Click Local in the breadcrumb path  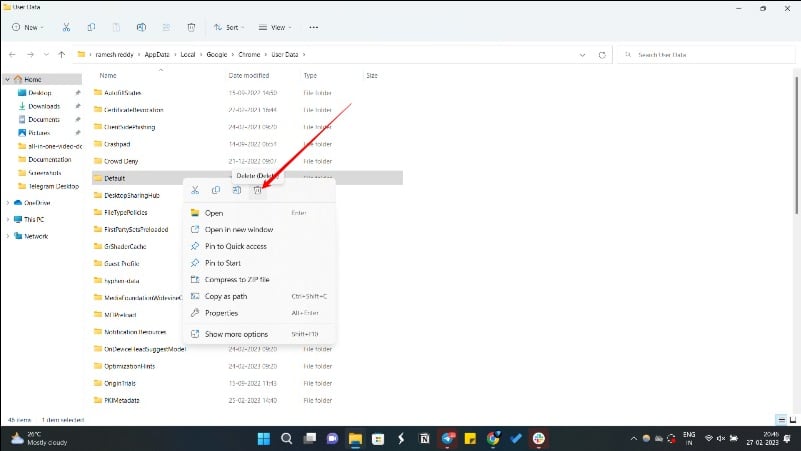click(188, 55)
